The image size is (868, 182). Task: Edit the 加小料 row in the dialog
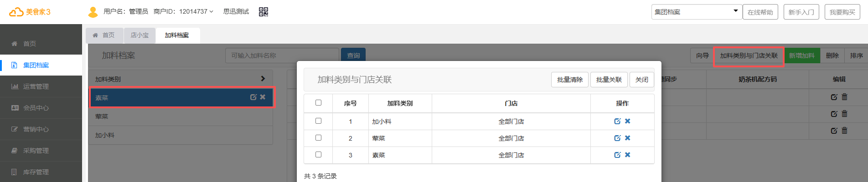pos(617,121)
